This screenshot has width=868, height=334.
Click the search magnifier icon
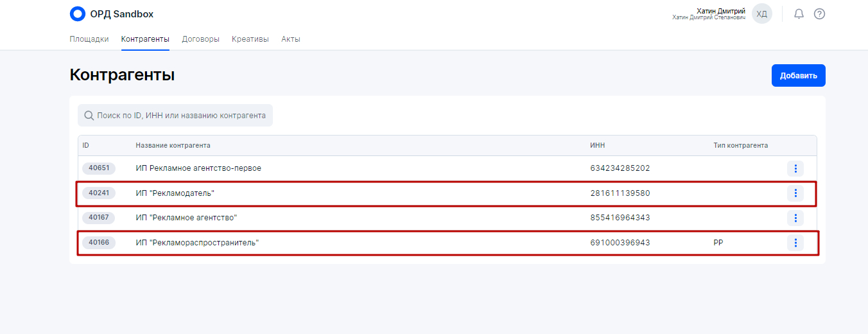click(89, 116)
